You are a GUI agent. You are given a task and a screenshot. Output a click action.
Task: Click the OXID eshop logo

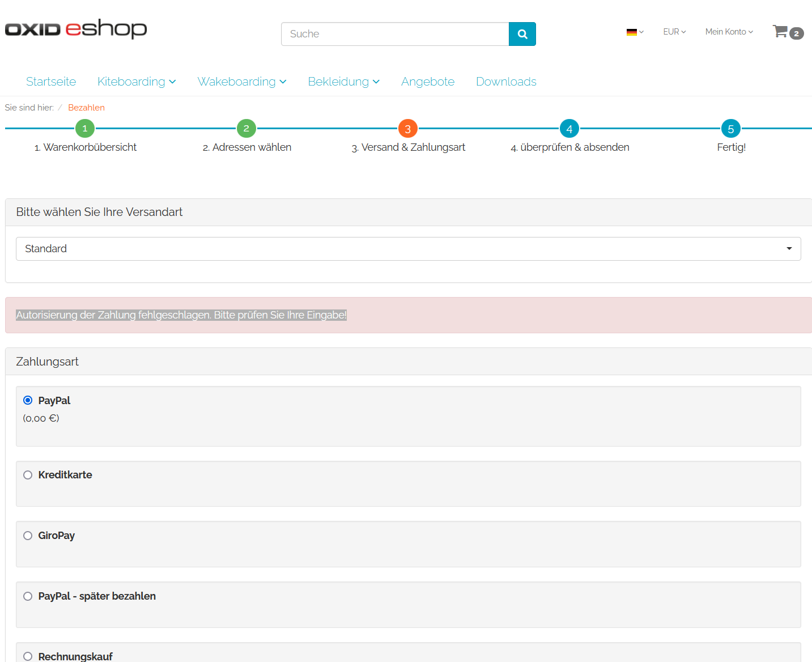76,29
